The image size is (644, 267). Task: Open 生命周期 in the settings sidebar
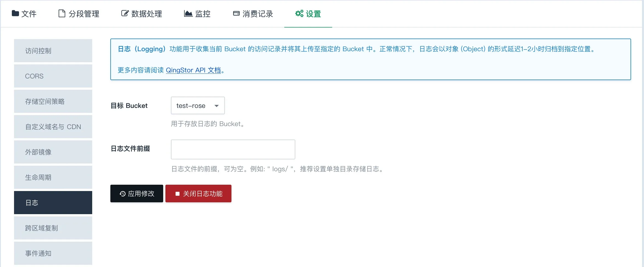coord(53,177)
